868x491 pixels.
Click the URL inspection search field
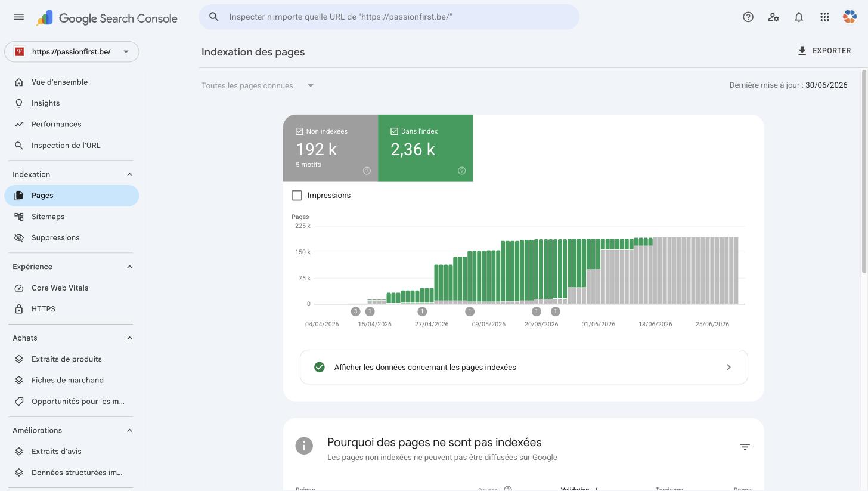pos(389,17)
